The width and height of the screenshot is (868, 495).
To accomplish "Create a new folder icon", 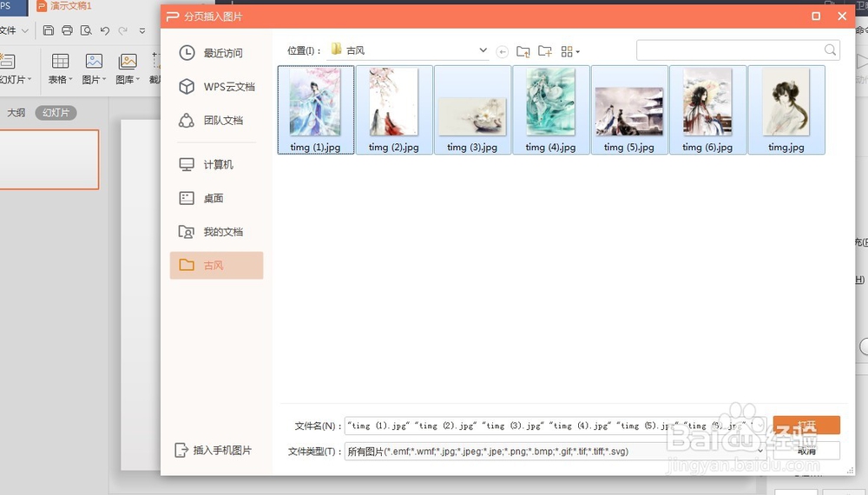I will pyautogui.click(x=545, y=51).
